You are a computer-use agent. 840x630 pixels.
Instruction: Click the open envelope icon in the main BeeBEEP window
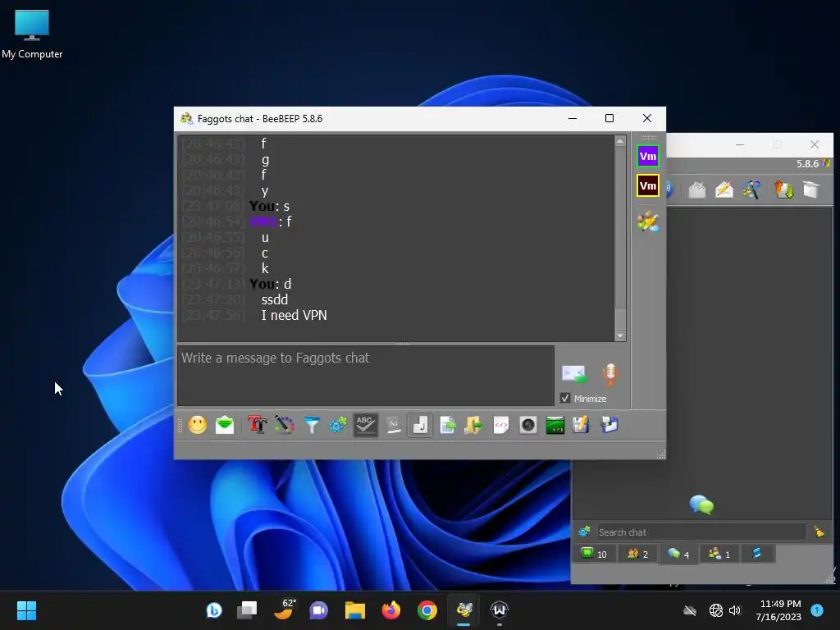click(697, 189)
